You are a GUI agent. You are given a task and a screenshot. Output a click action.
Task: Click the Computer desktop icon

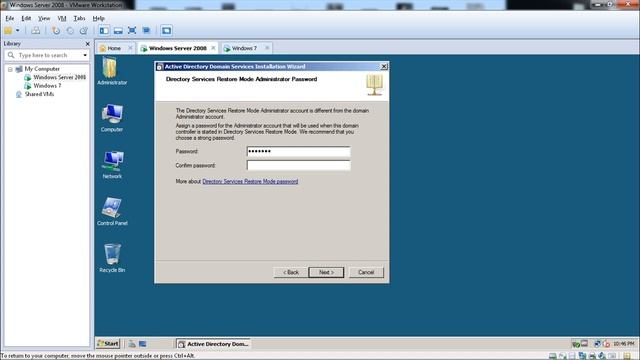click(x=112, y=118)
